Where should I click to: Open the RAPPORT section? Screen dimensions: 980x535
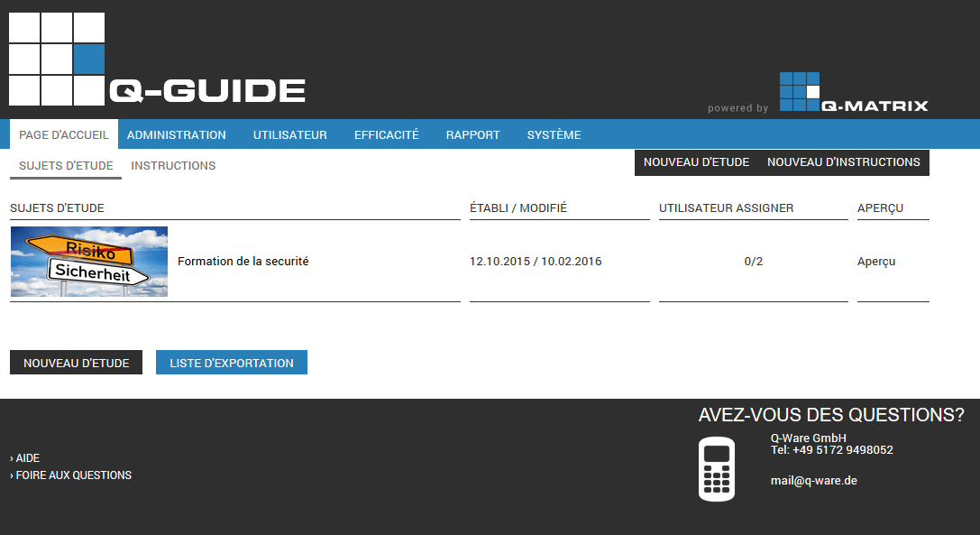tap(472, 134)
